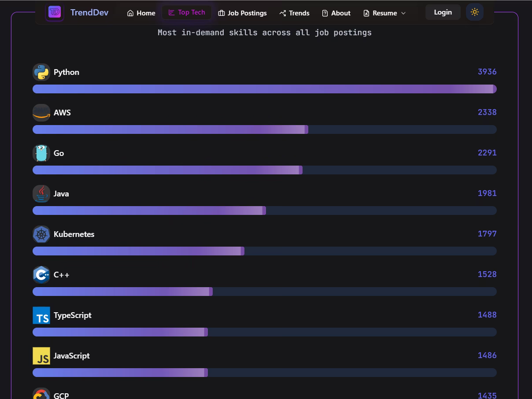Select the Kubernetes wheel icon
This screenshot has width=532, height=399.
(x=41, y=234)
